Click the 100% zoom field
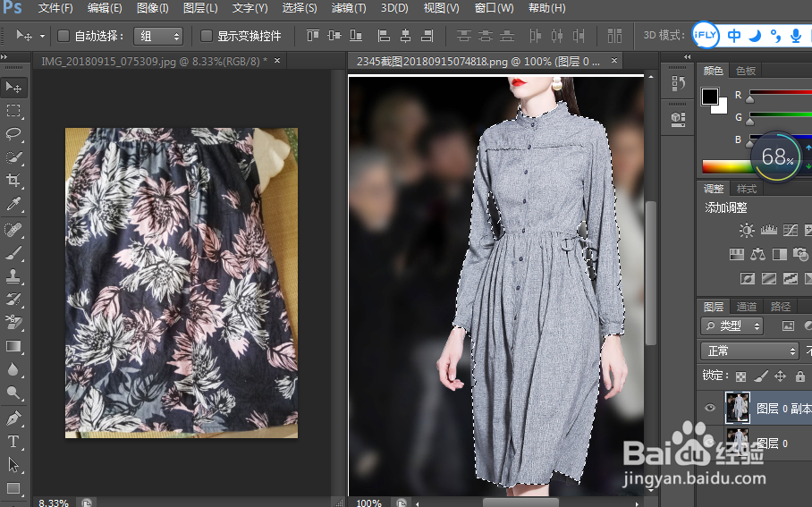The image size is (812, 507). (368, 503)
